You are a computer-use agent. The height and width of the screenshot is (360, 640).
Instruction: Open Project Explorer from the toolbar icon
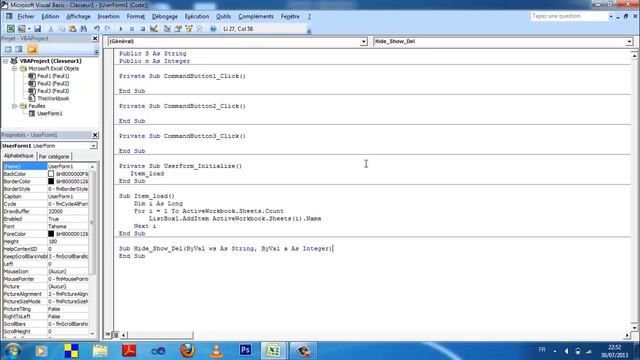coord(167,29)
